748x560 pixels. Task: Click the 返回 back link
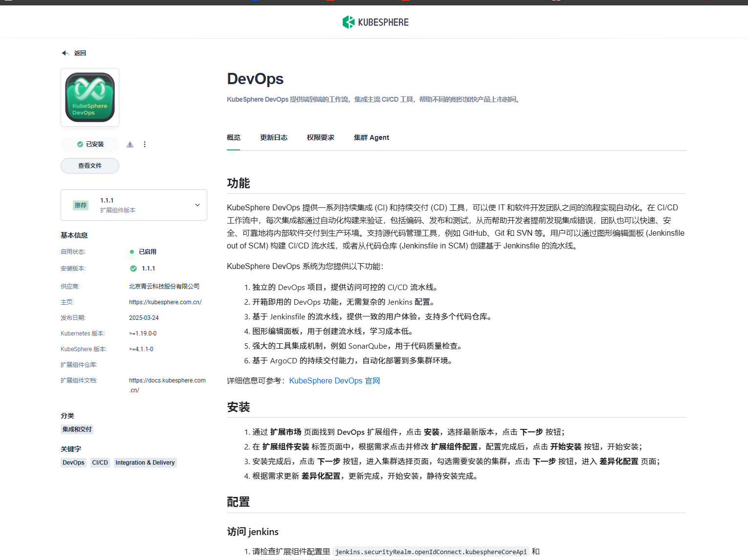pos(80,53)
